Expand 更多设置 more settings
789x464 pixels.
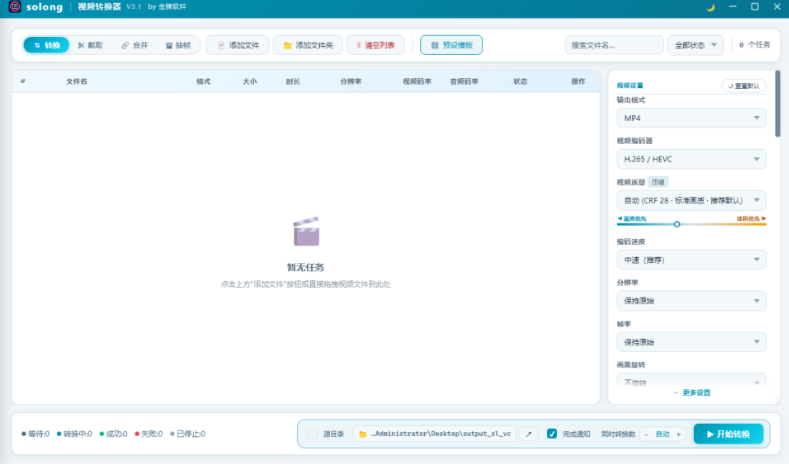point(692,393)
